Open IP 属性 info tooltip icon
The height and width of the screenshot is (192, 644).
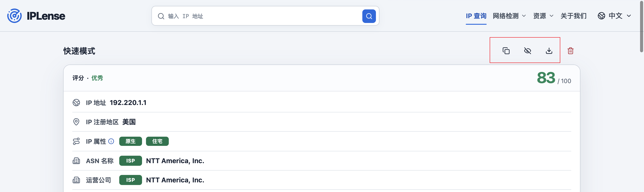(x=111, y=141)
